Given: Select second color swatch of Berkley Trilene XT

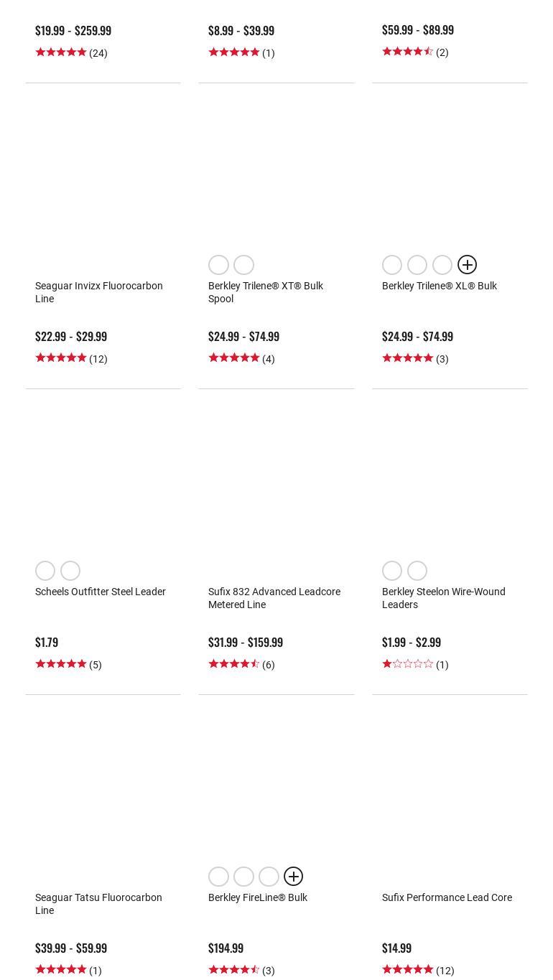Looking at the screenshot, I should (243, 265).
